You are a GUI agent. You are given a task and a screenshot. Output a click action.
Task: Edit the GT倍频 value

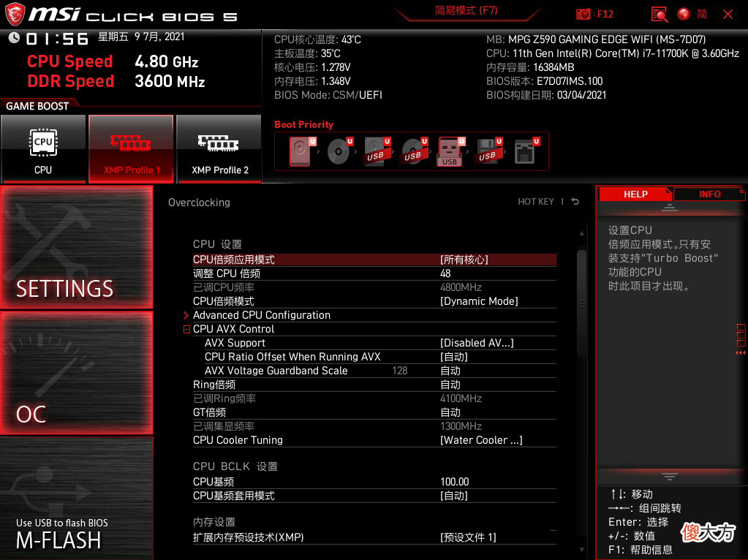pyautogui.click(x=450, y=412)
